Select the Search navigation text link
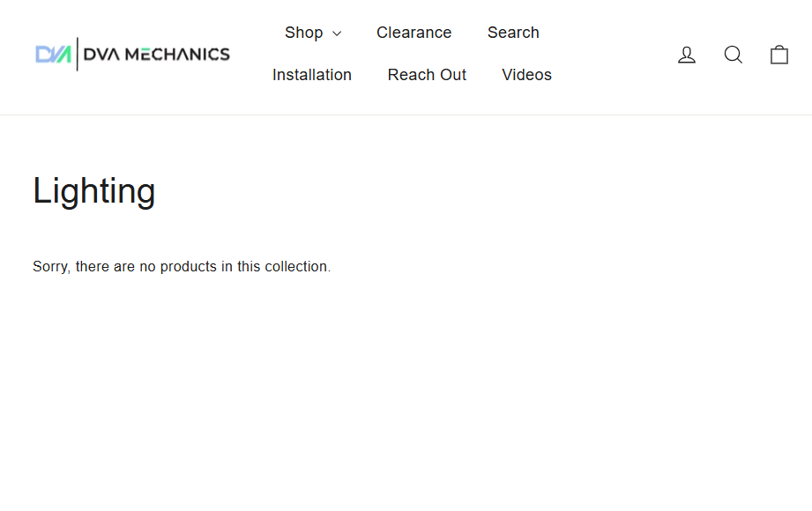This screenshot has width=812, height=511. [513, 33]
